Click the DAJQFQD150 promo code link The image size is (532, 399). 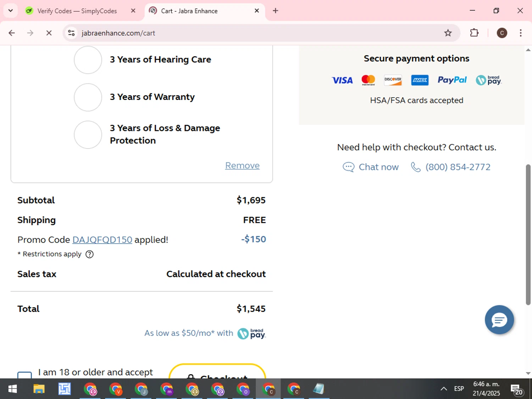102,240
